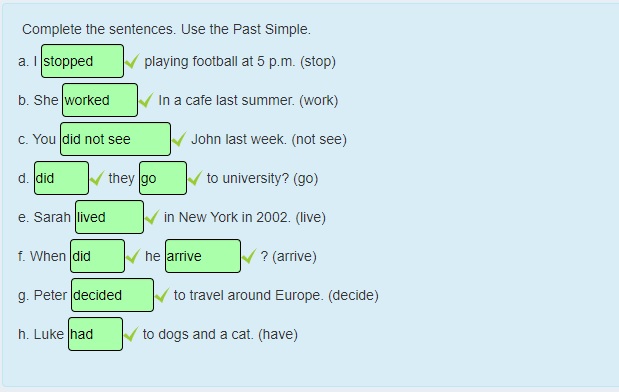Viewport: 619px width, 392px height.
Task: Click the checkmark beside 'had'
Action: [131, 335]
